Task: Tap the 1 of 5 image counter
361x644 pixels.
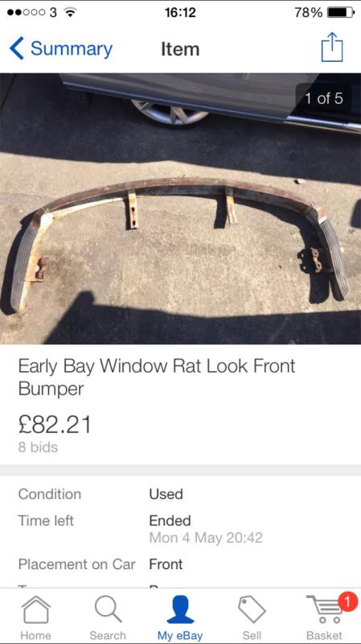Action: pos(323,98)
